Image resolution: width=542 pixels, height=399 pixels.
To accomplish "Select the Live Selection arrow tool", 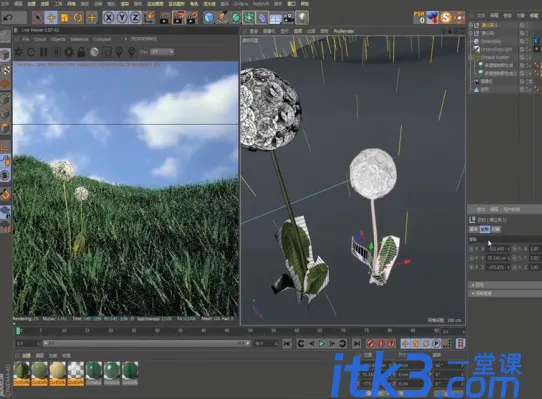I will click(x=38, y=17).
